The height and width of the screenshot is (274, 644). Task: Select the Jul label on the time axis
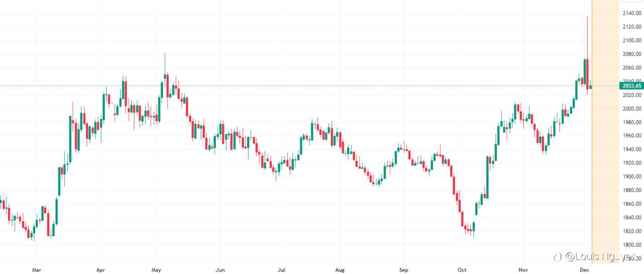282,270
